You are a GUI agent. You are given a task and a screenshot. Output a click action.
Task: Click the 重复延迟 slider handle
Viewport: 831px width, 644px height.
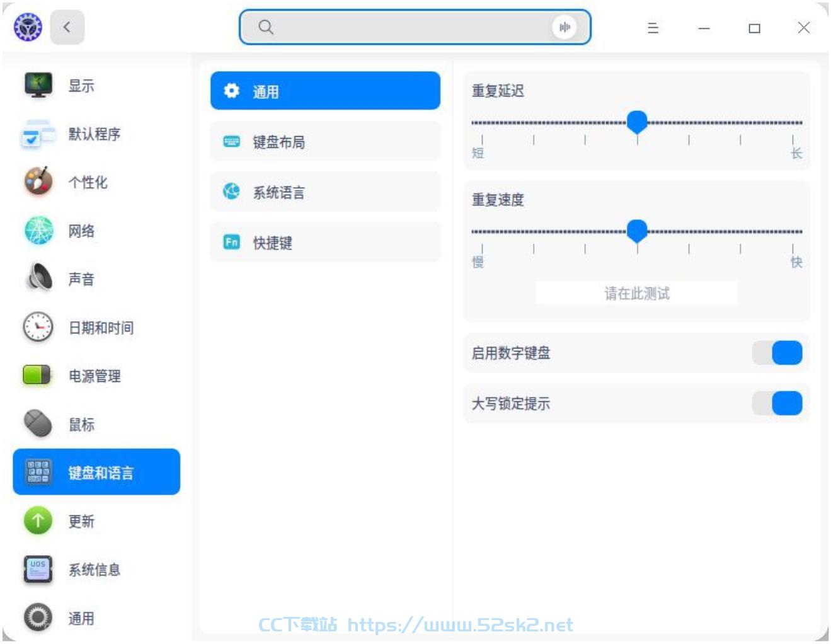637,122
